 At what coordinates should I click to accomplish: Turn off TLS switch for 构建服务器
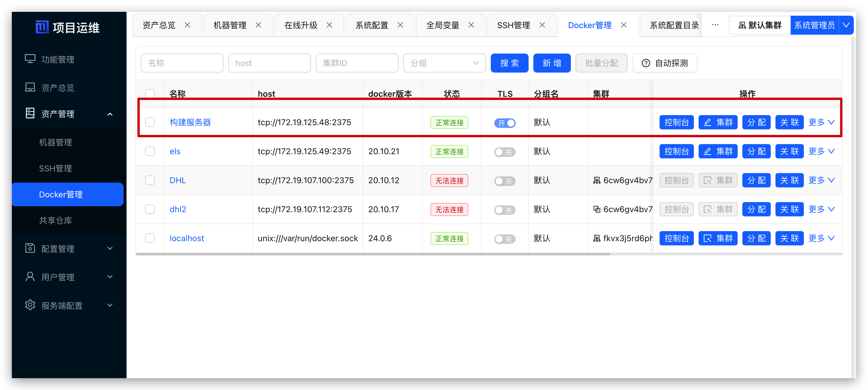pos(504,123)
